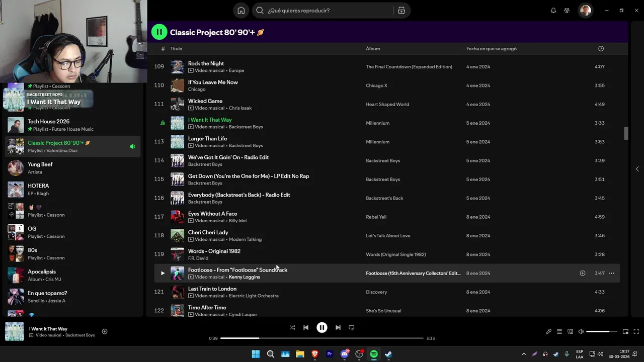Show lyrics with the microphone icon

pyautogui.click(x=548, y=331)
